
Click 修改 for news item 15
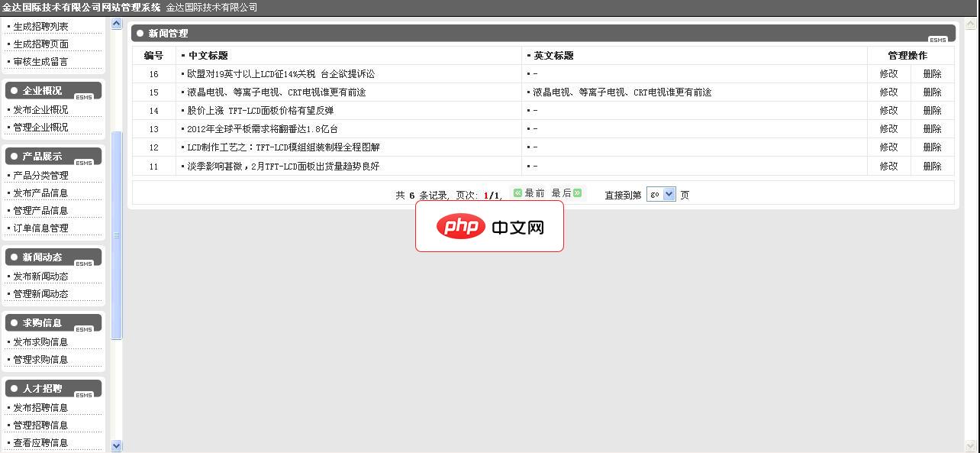click(x=888, y=92)
